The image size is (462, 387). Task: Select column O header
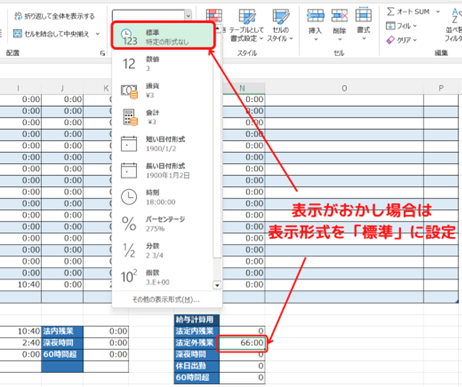(344, 88)
